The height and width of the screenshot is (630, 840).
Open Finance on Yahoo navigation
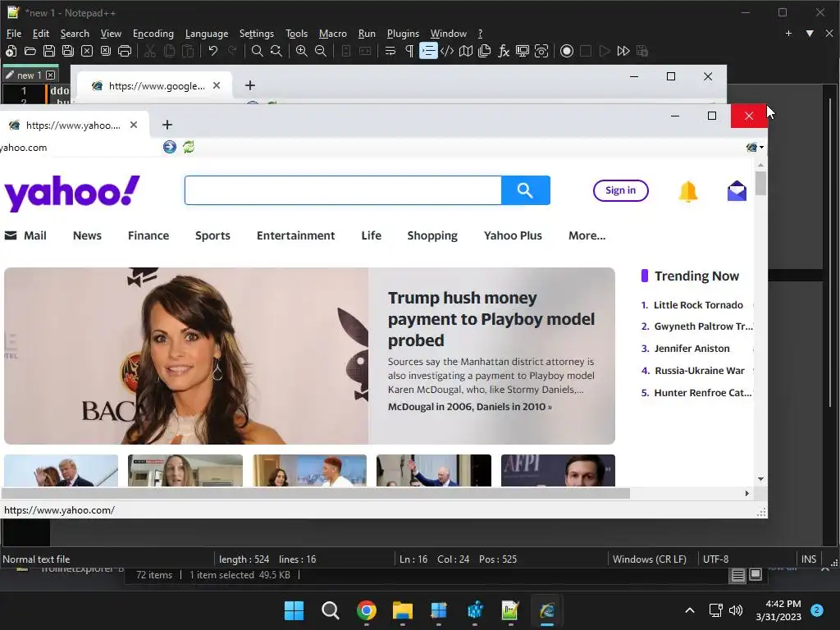[148, 235]
